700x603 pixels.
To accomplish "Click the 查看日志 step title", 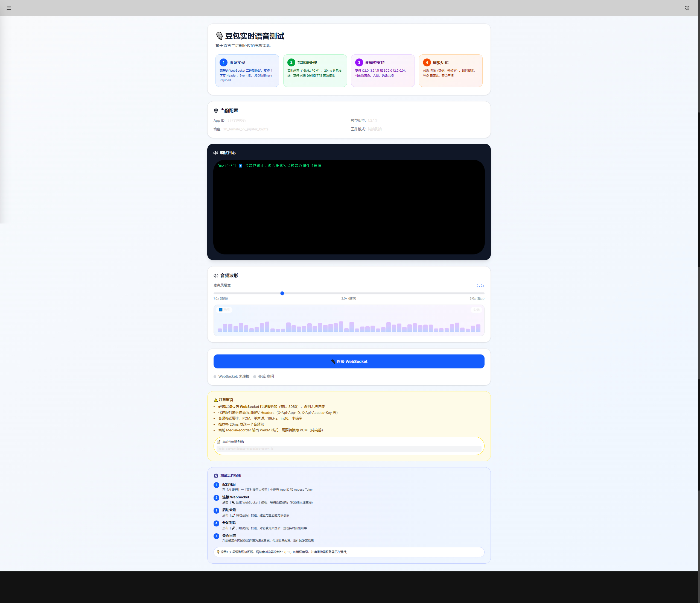I will coord(229,536).
